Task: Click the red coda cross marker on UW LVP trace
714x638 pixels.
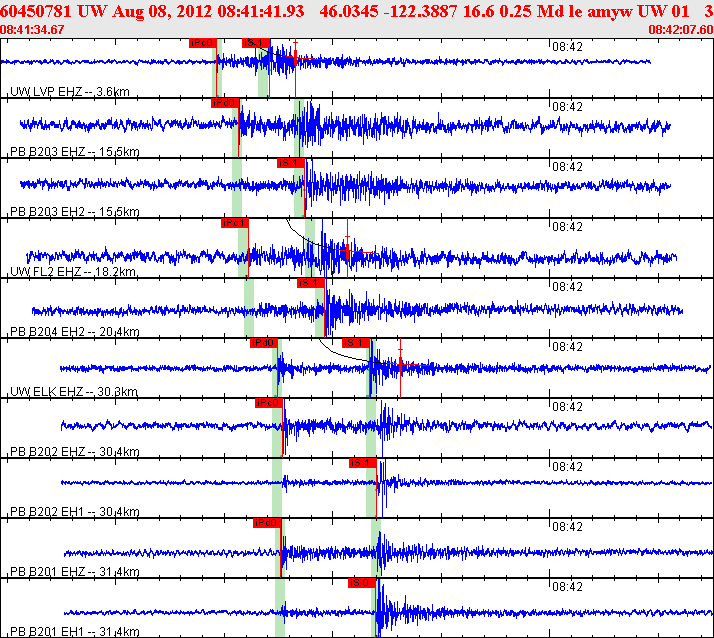Action: point(296,57)
